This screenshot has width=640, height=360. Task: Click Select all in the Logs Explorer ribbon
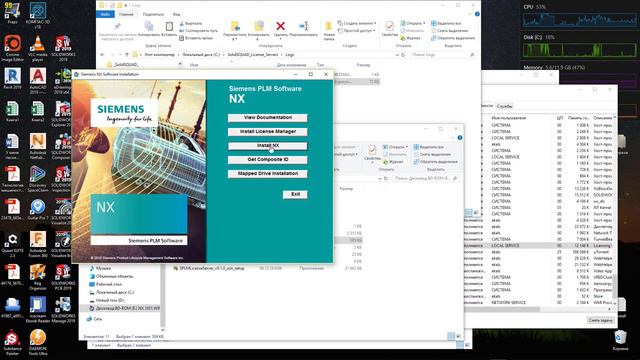(x=446, y=23)
